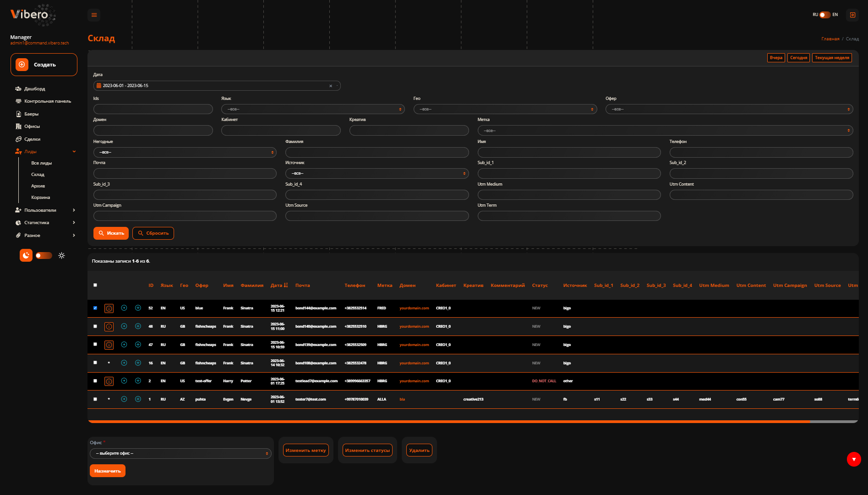Click the Искать search button
Screen dimensions: 868x495
[111, 233]
